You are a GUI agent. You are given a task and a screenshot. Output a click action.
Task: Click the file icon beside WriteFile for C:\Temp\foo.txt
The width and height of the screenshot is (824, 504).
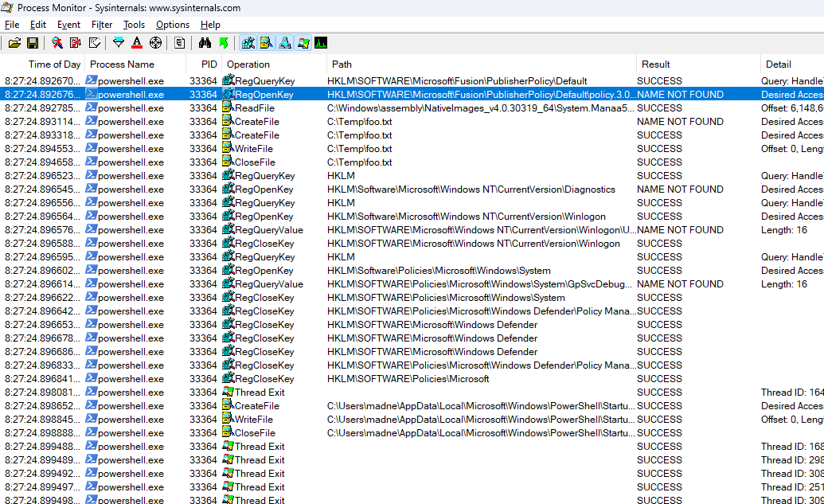[x=228, y=148]
